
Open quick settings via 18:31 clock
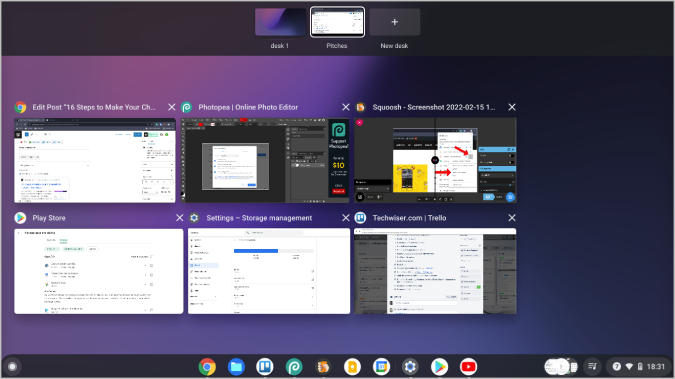point(656,367)
